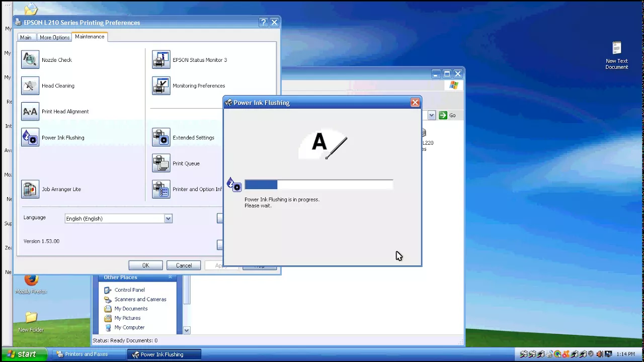Click Monitoring Preferences text
The height and width of the screenshot is (362, 644).
pos(199,85)
